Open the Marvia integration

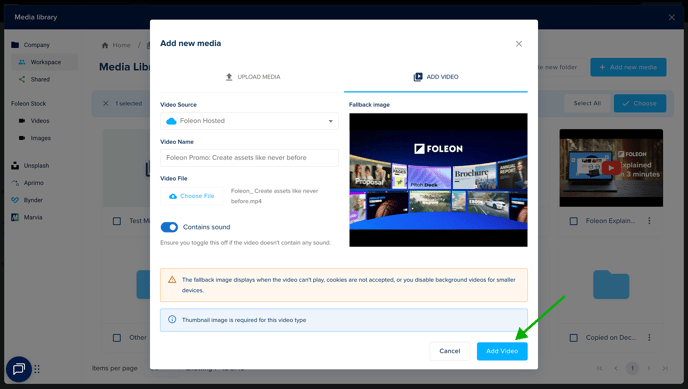pos(27,217)
